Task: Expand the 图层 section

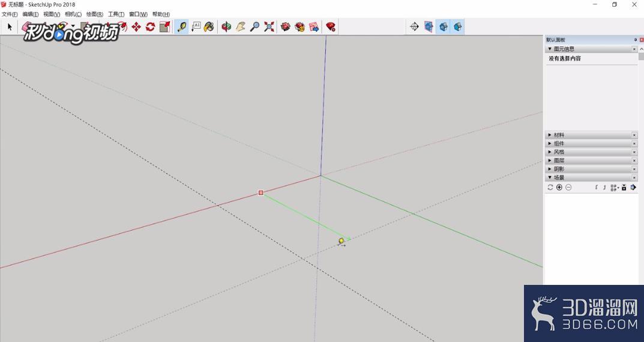Action: [x=550, y=160]
